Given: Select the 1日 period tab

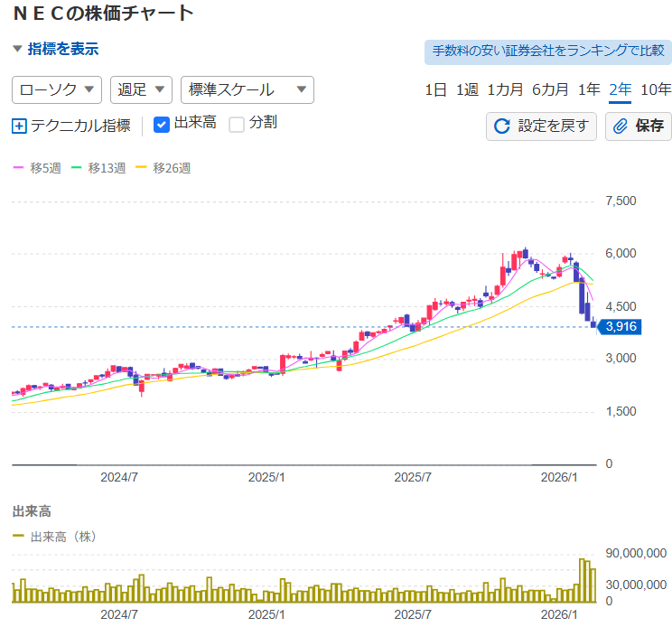Looking at the screenshot, I should click(x=435, y=89).
